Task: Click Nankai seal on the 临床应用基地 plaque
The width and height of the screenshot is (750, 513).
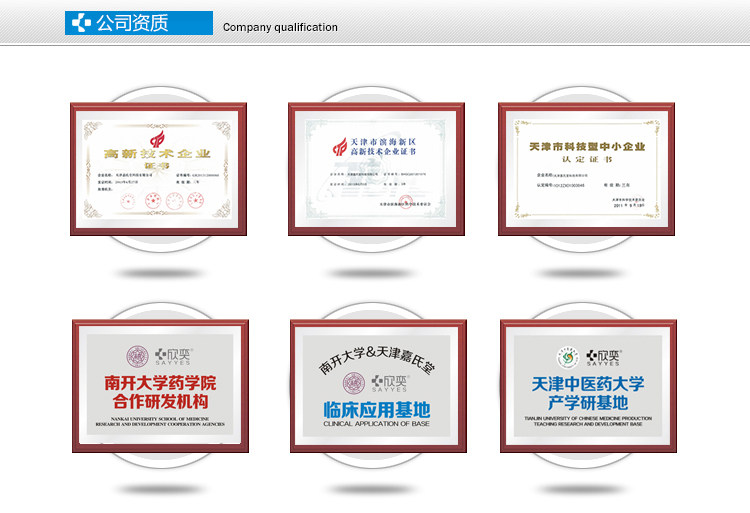Action: coord(354,383)
